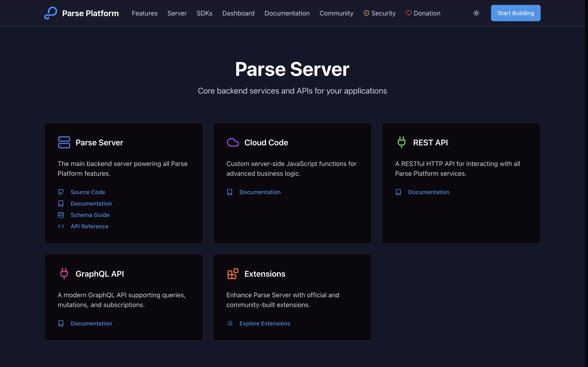This screenshot has width=588, height=367.
Task: Open the SDKs navigation item
Action: pyautogui.click(x=204, y=13)
